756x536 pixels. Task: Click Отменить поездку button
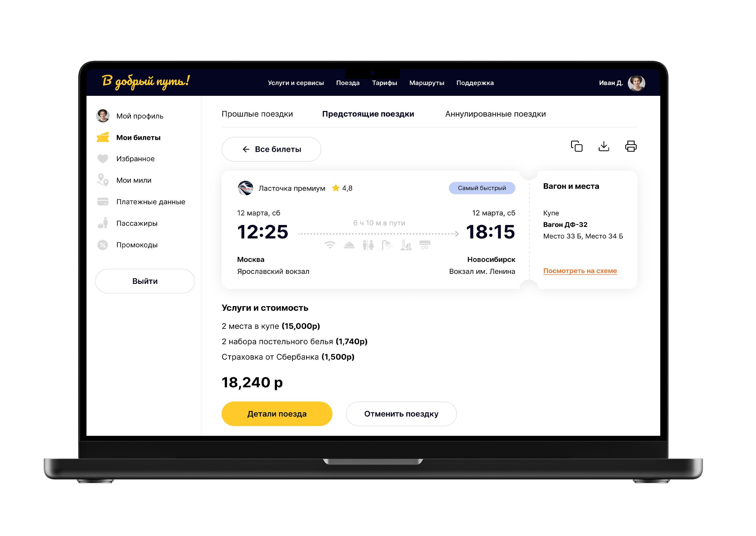(x=401, y=414)
